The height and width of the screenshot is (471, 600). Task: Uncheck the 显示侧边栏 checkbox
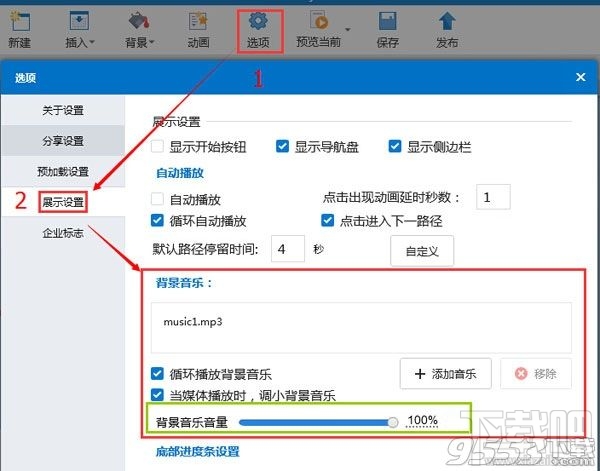[x=395, y=146]
